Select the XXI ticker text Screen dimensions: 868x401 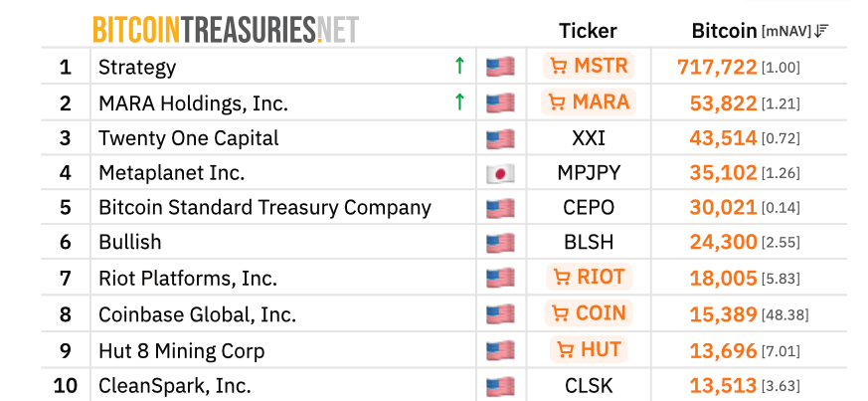[588, 138]
